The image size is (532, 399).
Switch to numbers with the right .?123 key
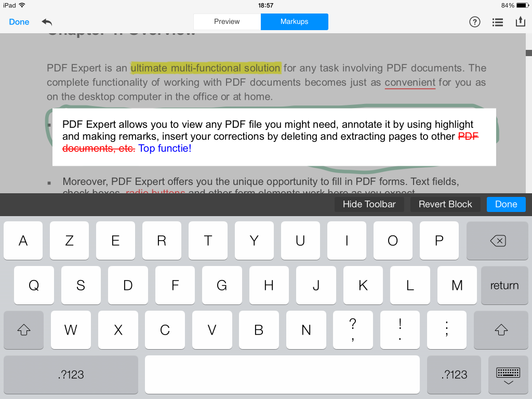pos(454,375)
